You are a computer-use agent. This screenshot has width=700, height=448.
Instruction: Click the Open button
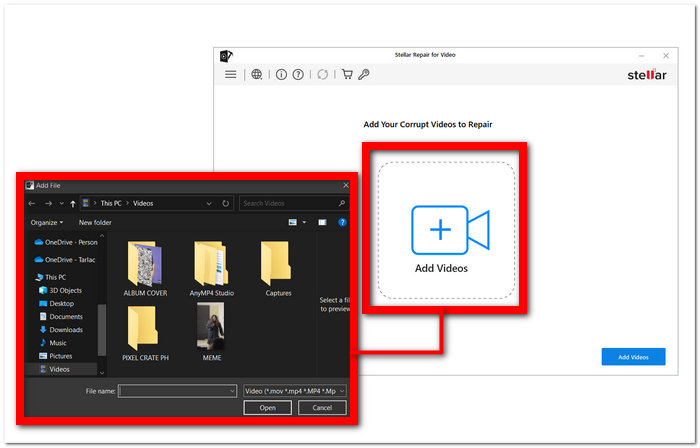point(267,407)
